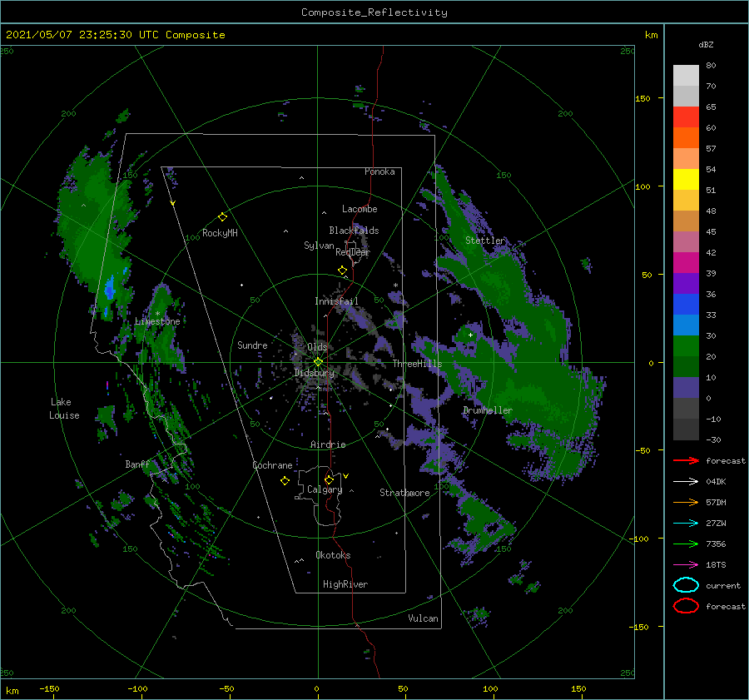Click the 2021/05/07 23:25:30 UTC timestamp

point(82,35)
